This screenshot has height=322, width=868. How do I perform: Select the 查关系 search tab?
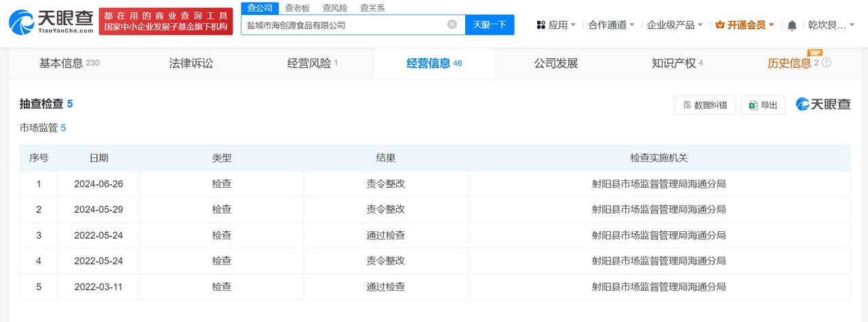pos(372,8)
